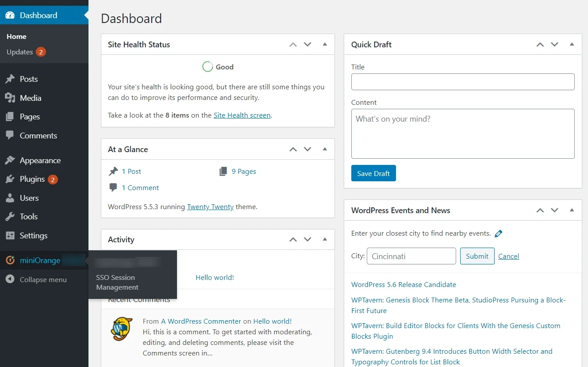Move WordPress Events and News panel down
Viewport: 588px width, 367px height.
(554, 210)
